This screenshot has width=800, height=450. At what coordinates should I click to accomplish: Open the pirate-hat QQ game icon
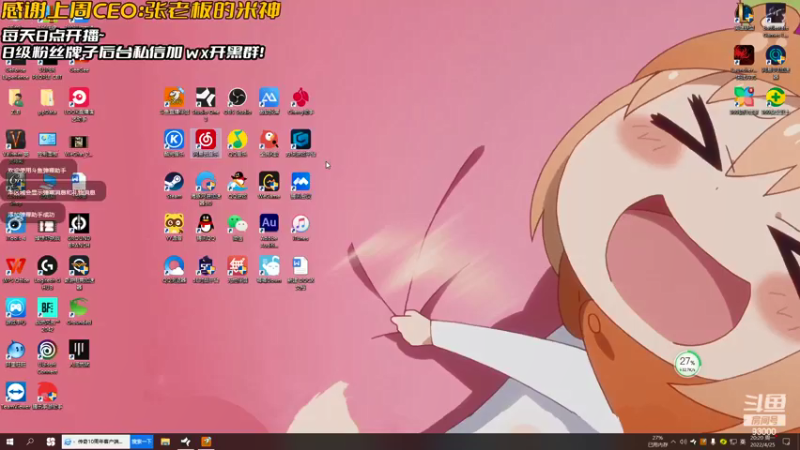237,182
